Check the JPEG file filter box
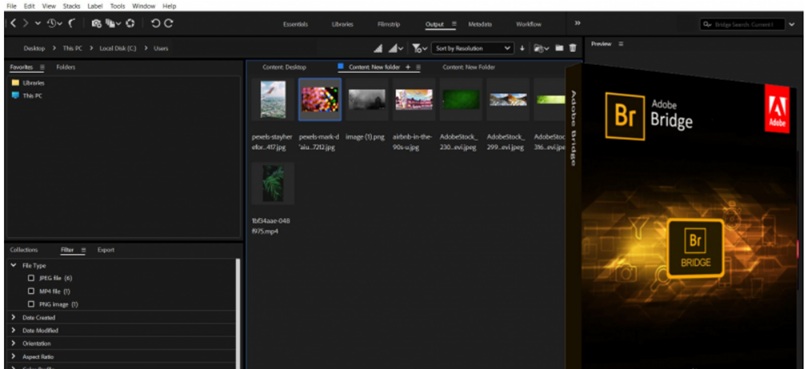The image size is (806, 369). point(31,278)
